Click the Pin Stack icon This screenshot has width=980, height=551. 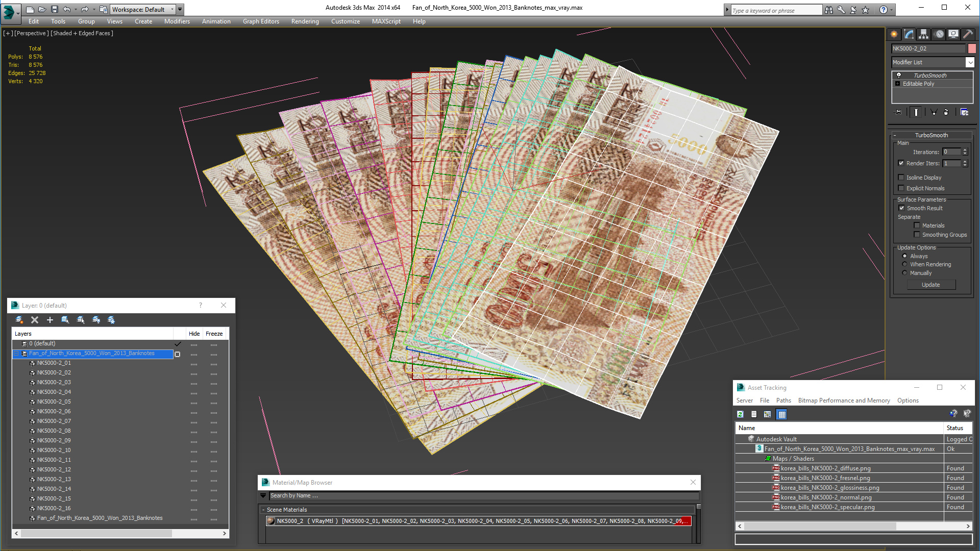coord(898,112)
